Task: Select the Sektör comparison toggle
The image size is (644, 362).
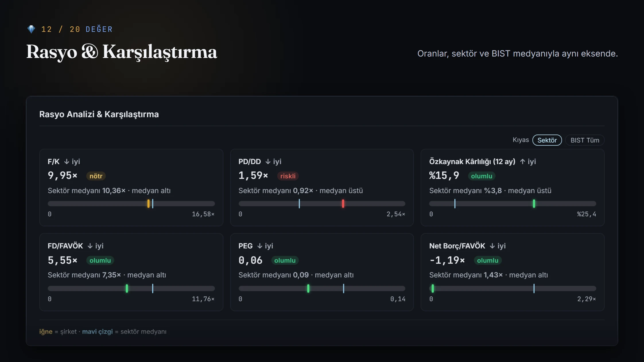Action: [547, 140]
